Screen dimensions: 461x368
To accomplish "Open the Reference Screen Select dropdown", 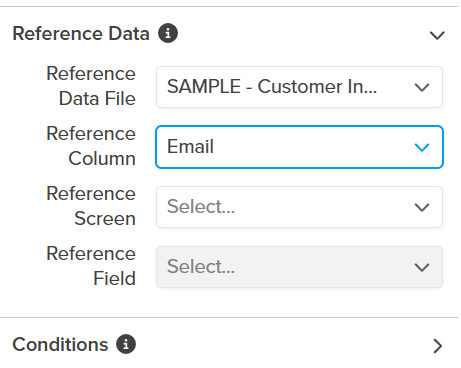I will pos(299,207).
